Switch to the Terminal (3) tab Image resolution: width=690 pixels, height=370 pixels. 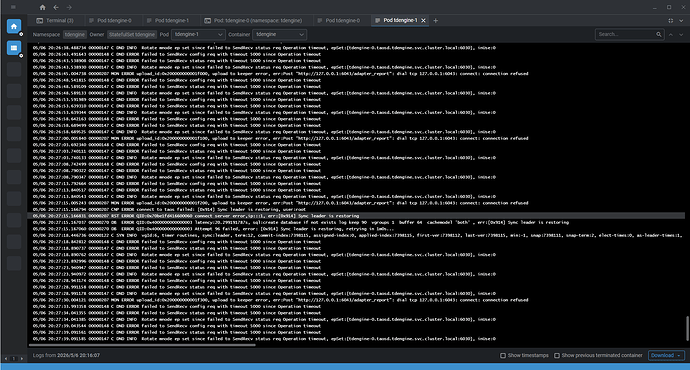click(55, 20)
